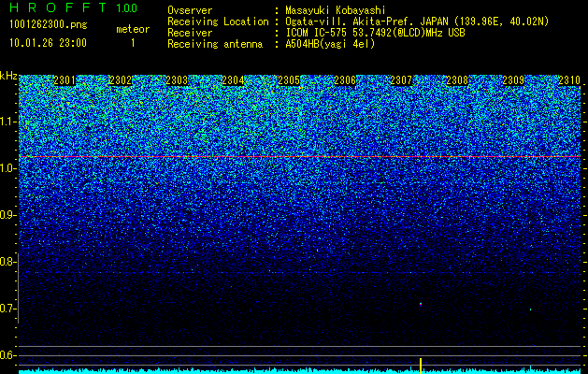The image size is (588, 374).
Task: Click the 1.1 frequency axis label
Action: coord(7,122)
